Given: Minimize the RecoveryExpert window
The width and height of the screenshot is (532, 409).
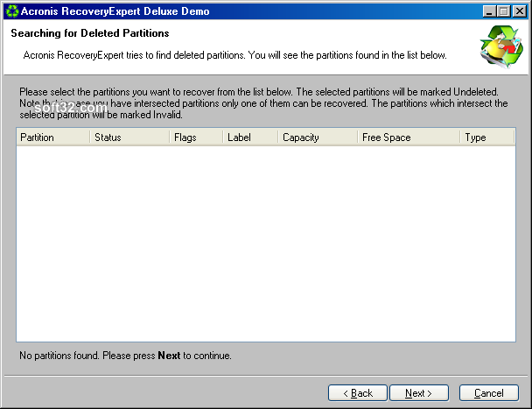Looking at the screenshot, I should [489, 11].
